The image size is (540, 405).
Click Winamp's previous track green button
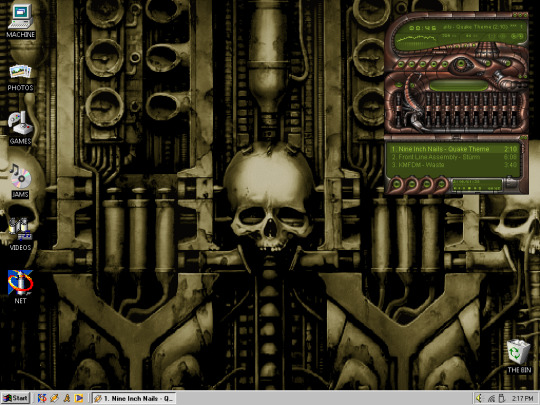coord(401,64)
